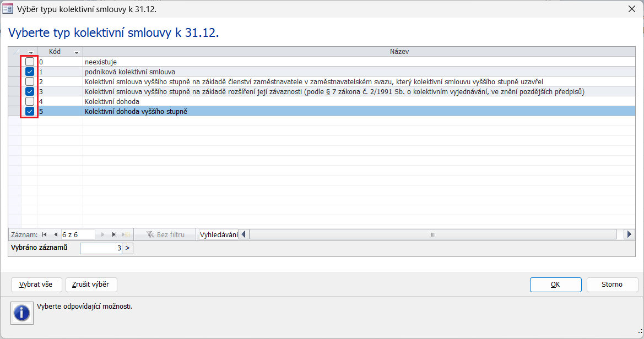Click the right arrow of horizontal scrollbar
644x339 pixels.
(629, 234)
